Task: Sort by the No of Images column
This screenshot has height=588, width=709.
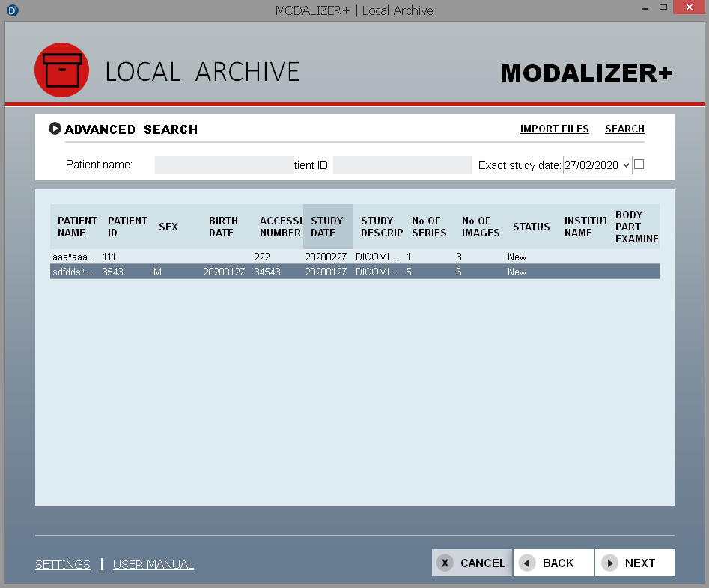Action: [x=480, y=227]
